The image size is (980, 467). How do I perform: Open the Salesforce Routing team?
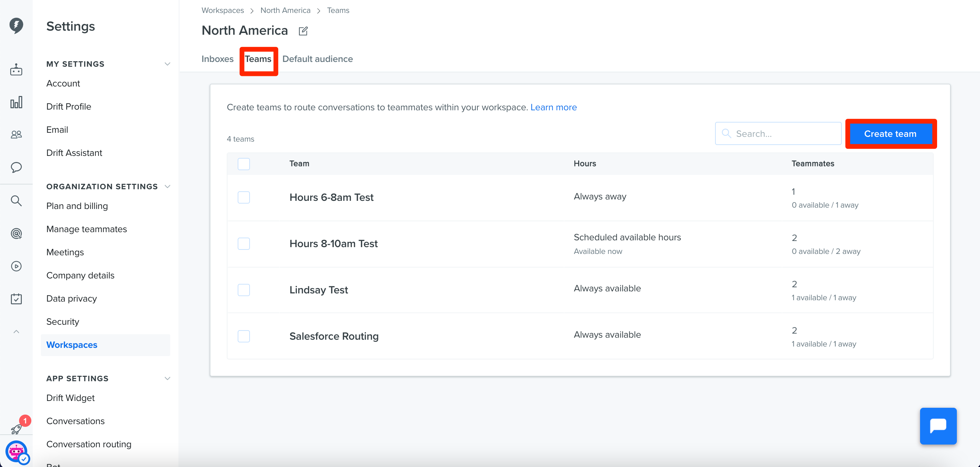[x=334, y=336]
